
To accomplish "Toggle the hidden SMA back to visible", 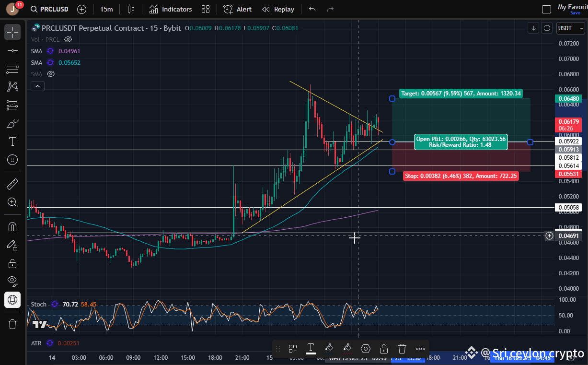I will pos(50,74).
